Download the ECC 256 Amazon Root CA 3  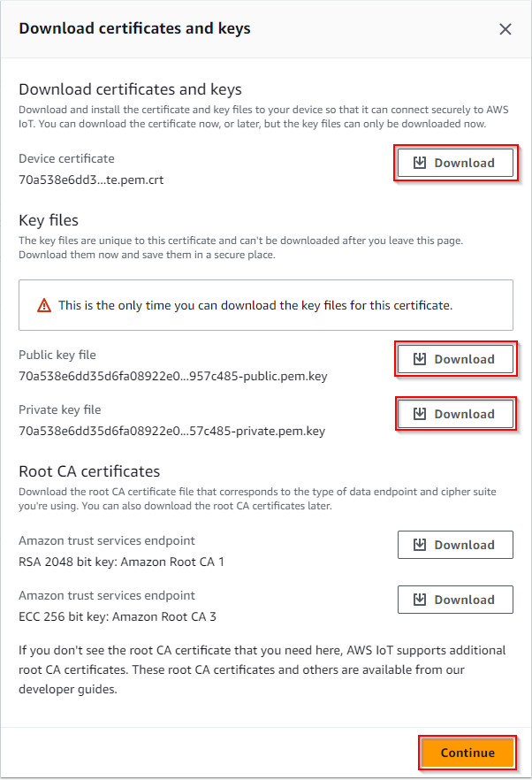click(x=455, y=600)
